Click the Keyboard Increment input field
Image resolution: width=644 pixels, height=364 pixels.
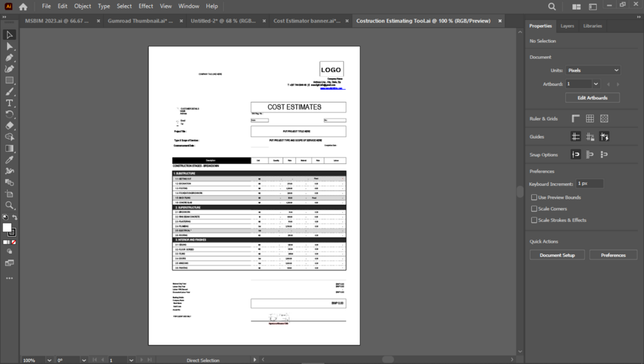pyautogui.click(x=590, y=184)
